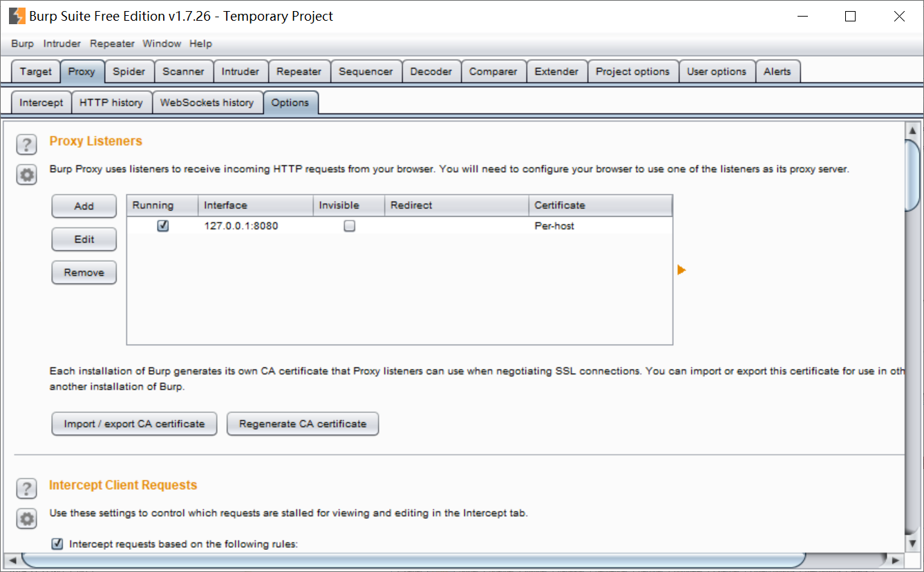Click the Certificate column header
Viewport: 924px width, 572px height.
point(601,205)
